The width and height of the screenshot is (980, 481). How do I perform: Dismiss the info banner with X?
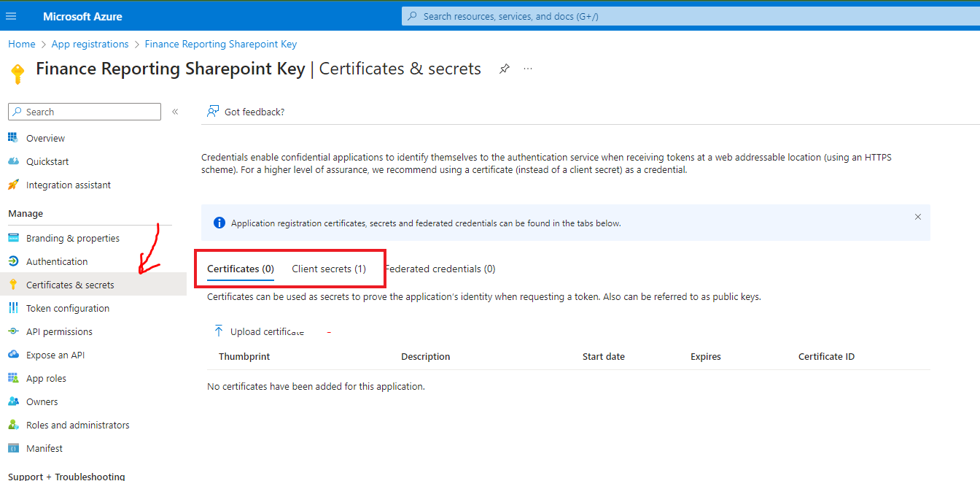[x=918, y=217]
